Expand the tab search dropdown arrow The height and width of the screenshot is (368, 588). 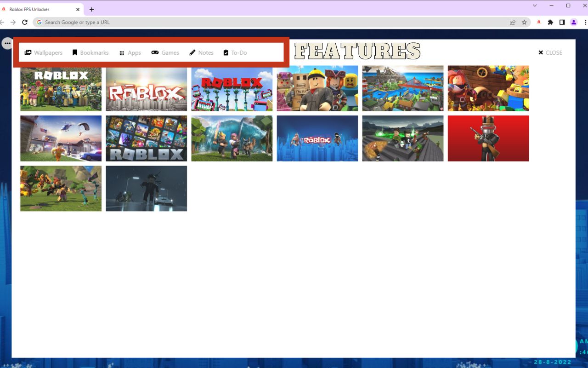[535, 6]
